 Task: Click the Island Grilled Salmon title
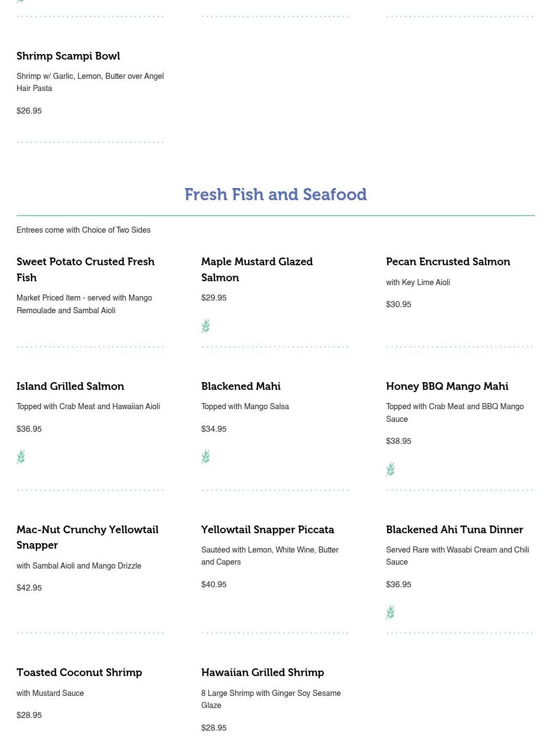pos(70,387)
